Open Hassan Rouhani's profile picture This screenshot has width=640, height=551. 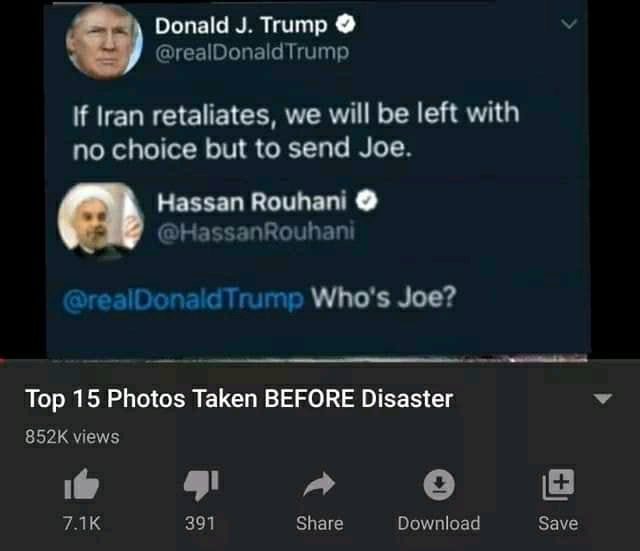(x=100, y=221)
